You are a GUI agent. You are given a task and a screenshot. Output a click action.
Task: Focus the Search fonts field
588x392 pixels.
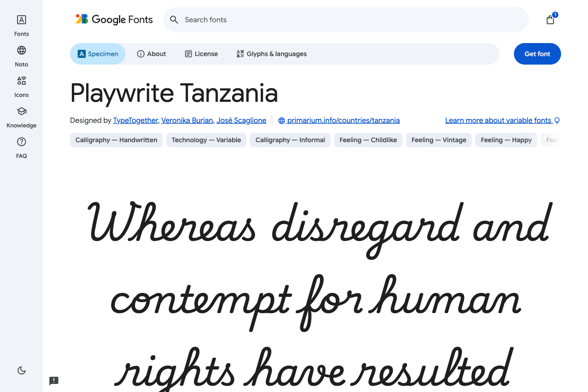[x=346, y=20]
